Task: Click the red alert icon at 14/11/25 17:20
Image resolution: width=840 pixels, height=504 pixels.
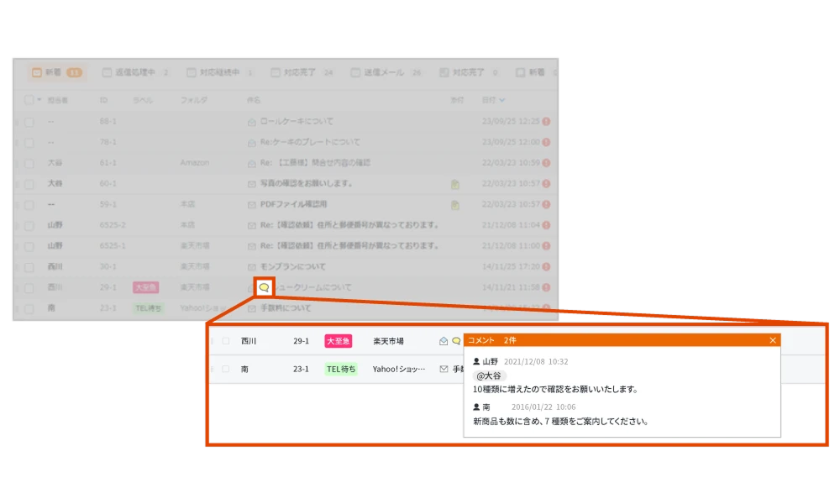Action: pos(547,267)
